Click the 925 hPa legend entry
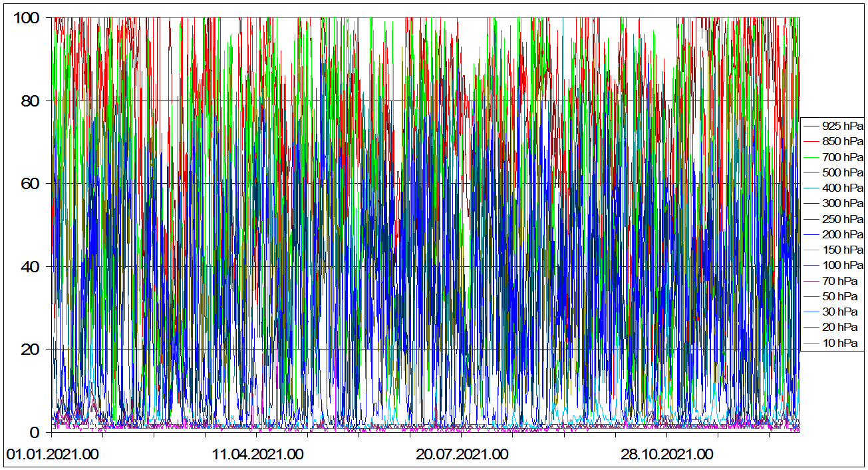 [x=842, y=126]
